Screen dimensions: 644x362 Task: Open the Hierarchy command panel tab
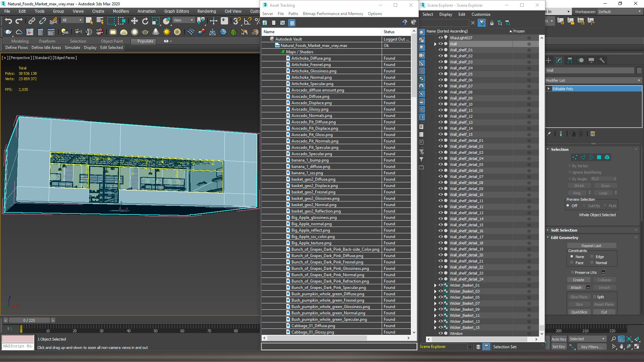(x=570, y=60)
